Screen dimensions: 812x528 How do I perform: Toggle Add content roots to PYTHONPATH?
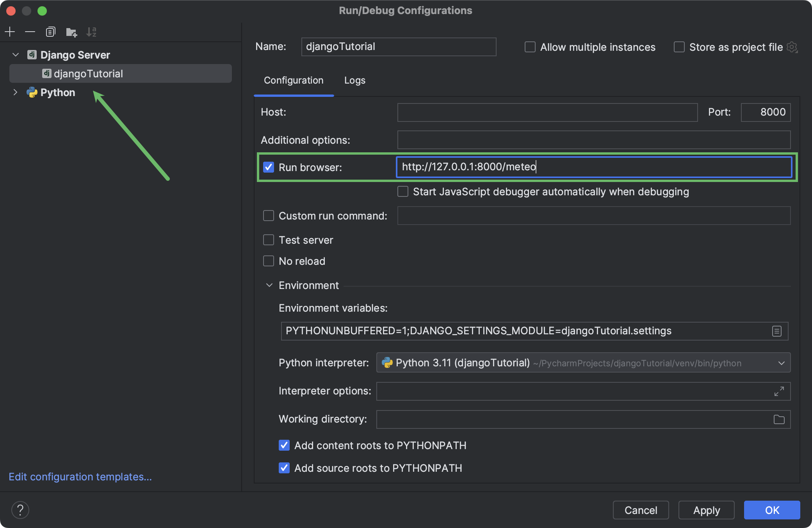point(283,446)
